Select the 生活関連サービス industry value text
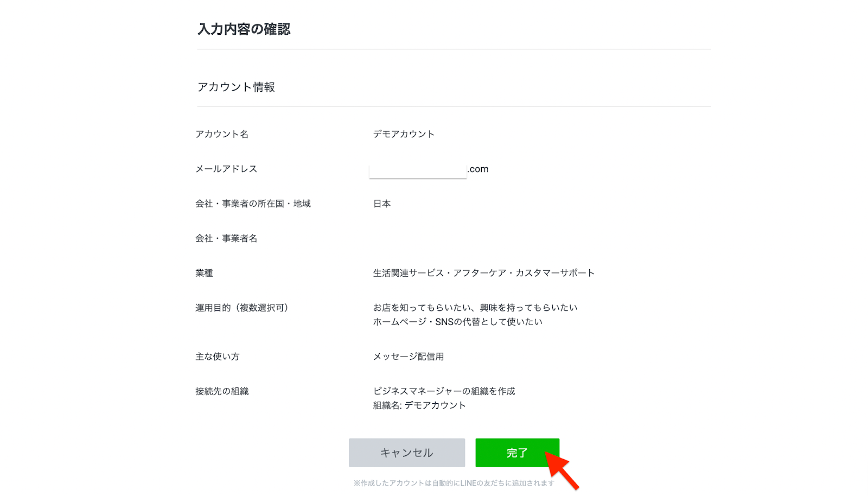 point(483,273)
